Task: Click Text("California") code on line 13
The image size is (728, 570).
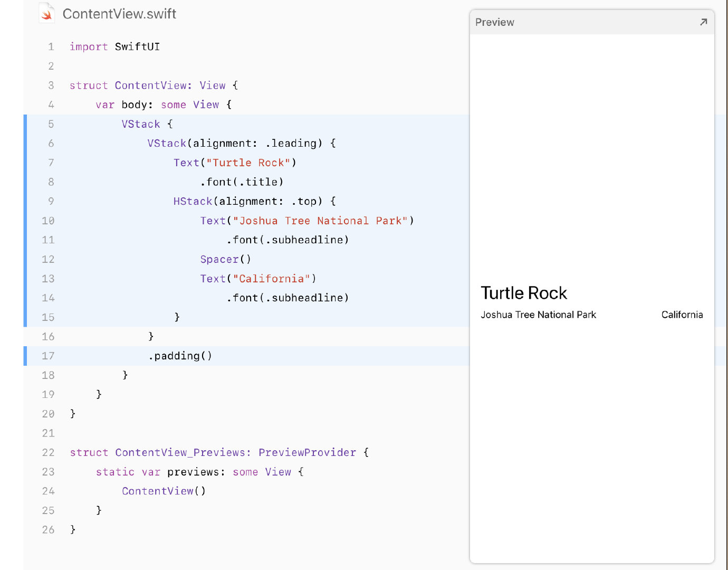Action: point(258,279)
